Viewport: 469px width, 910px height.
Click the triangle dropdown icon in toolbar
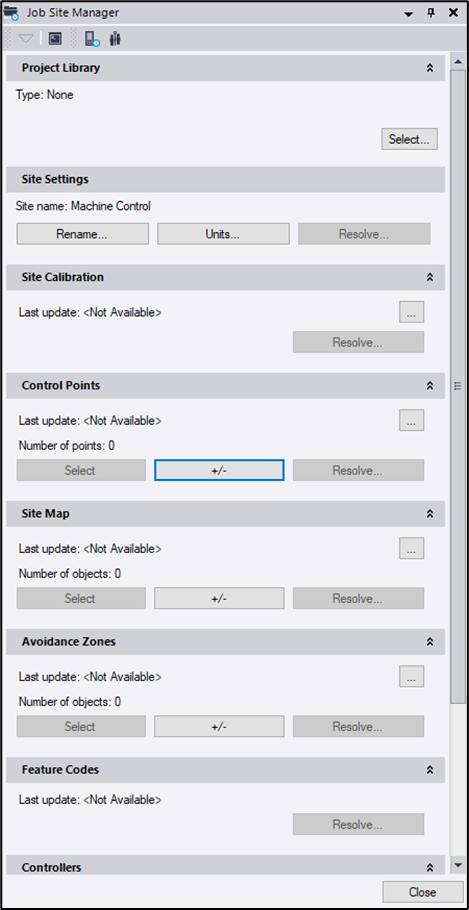(26, 39)
